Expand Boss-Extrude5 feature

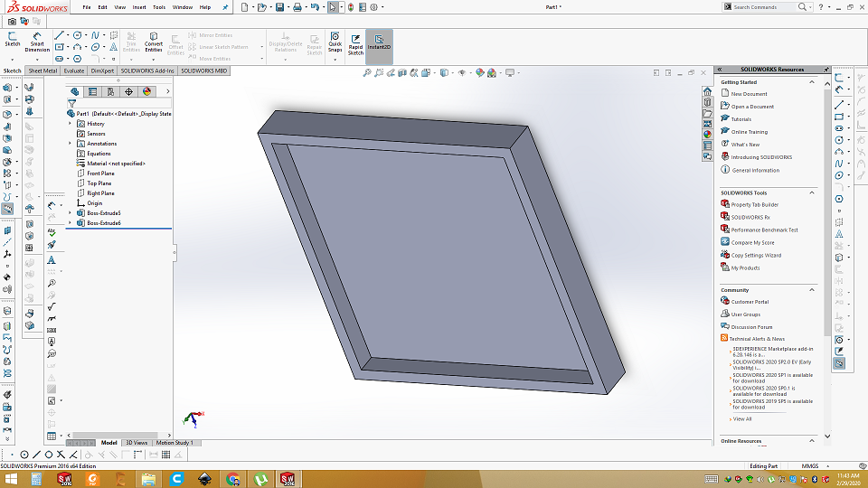point(71,213)
